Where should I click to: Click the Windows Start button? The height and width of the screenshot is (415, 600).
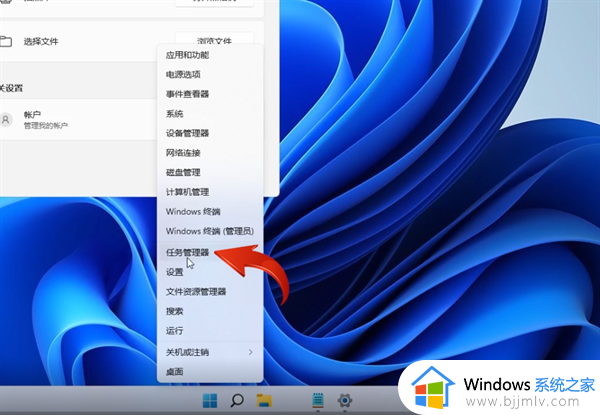(210, 400)
